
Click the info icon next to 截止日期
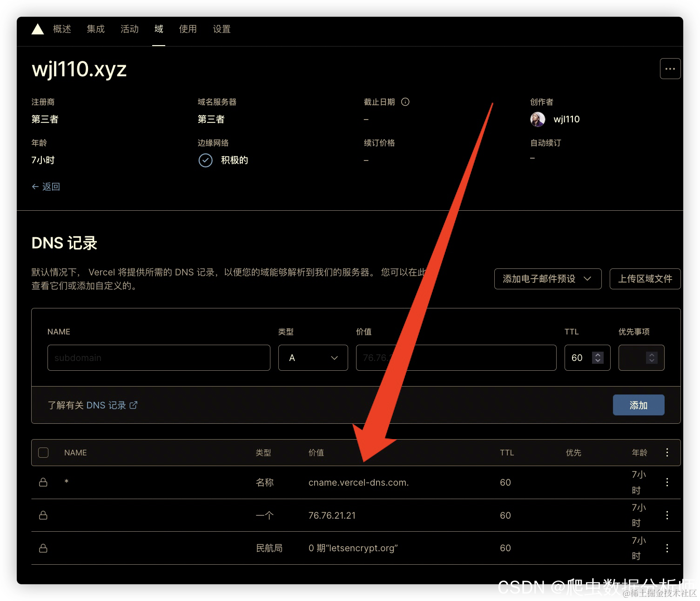pyautogui.click(x=405, y=102)
